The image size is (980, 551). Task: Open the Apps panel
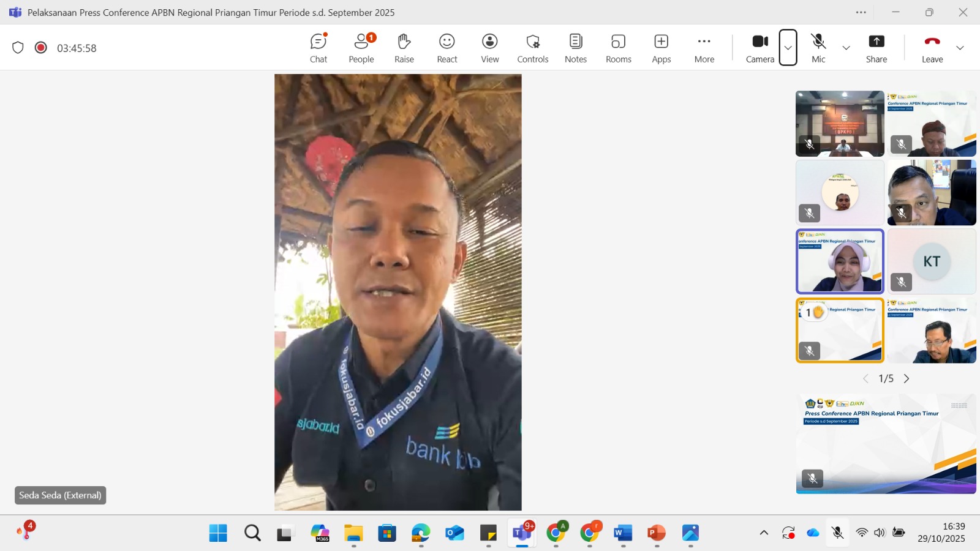tap(661, 48)
